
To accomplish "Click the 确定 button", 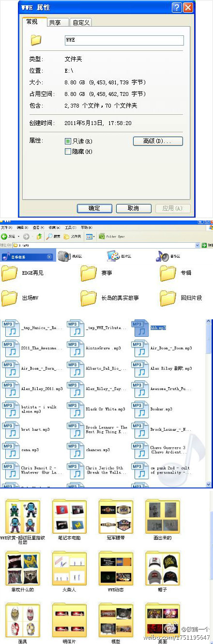I will point(94,208).
